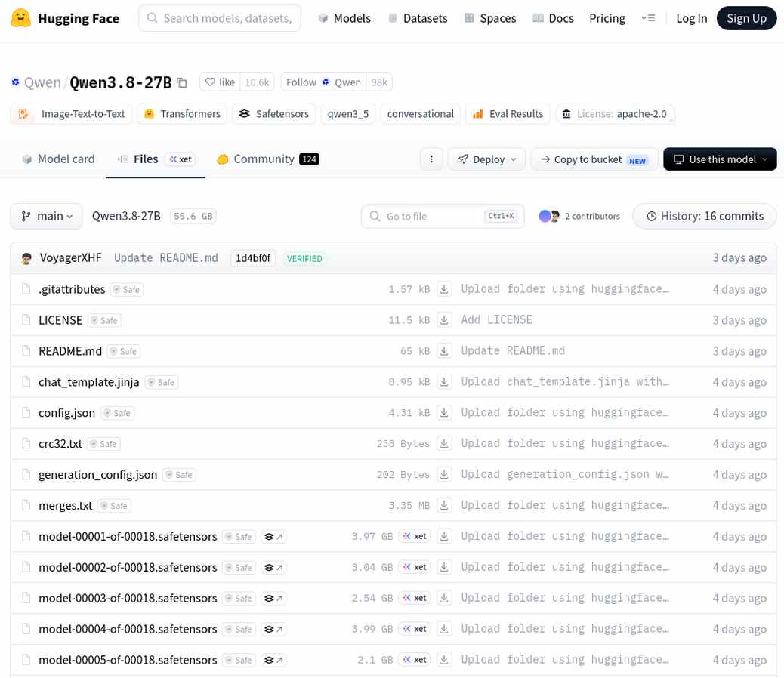Expand the Deploy dropdown
The image size is (784, 678).
[x=486, y=159]
